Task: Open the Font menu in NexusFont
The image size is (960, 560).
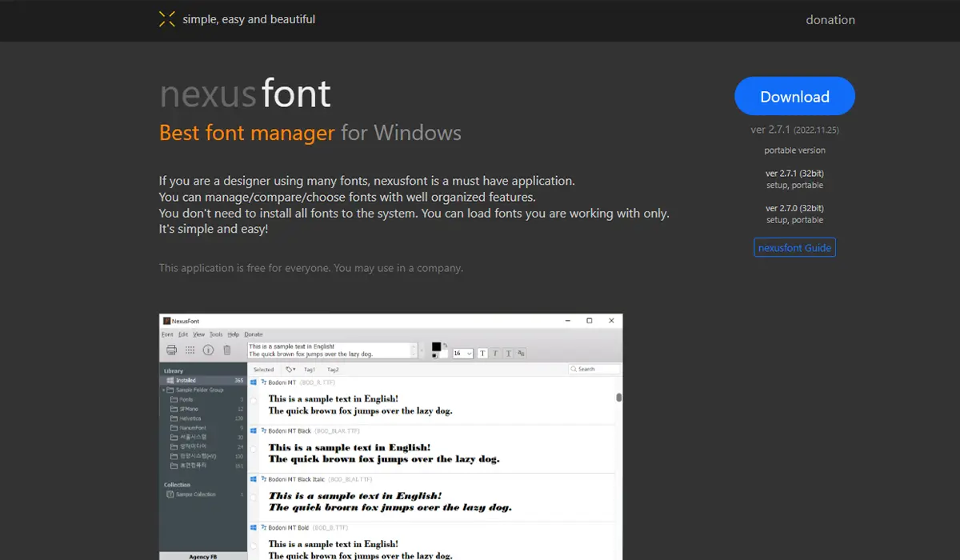Action: (x=167, y=334)
